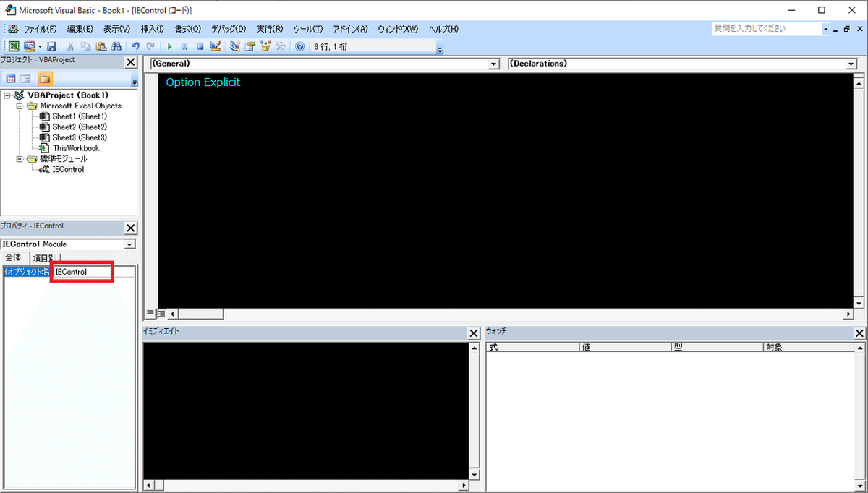
Task: Click the 式 column header in Watch window
Action: pyautogui.click(x=533, y=347)
